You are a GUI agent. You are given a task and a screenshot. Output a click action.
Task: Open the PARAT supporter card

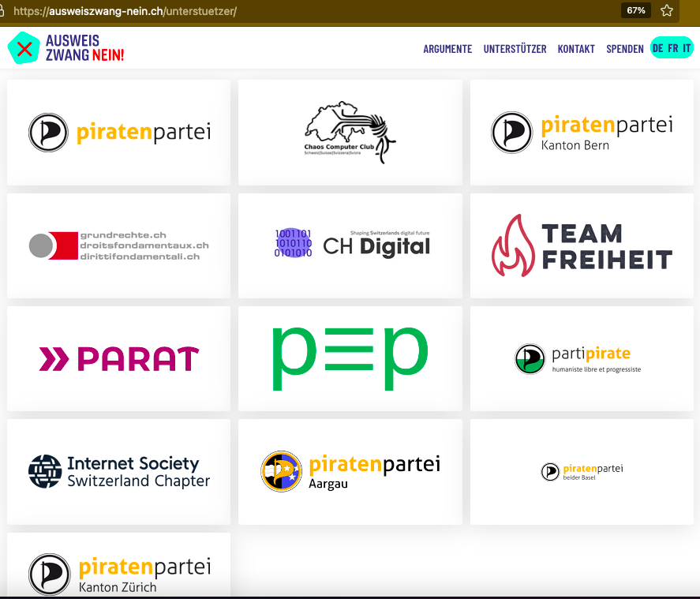click(118, 358)
